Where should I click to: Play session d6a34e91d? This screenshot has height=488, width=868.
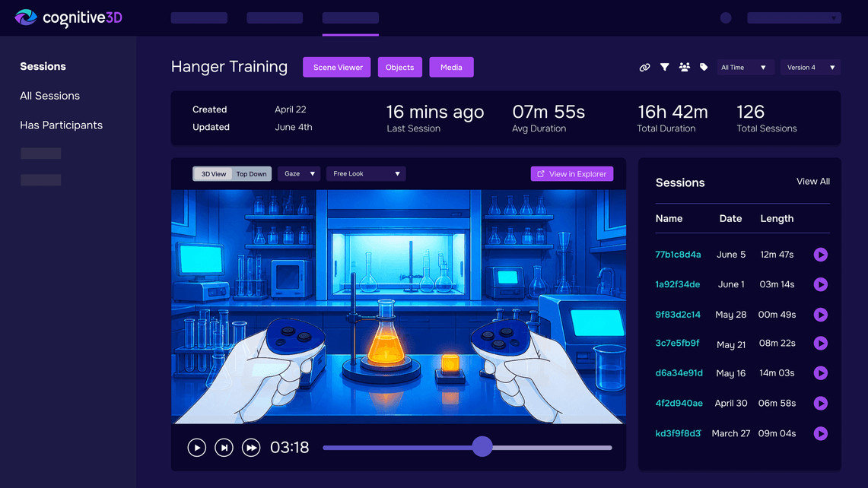pos(820,373)
